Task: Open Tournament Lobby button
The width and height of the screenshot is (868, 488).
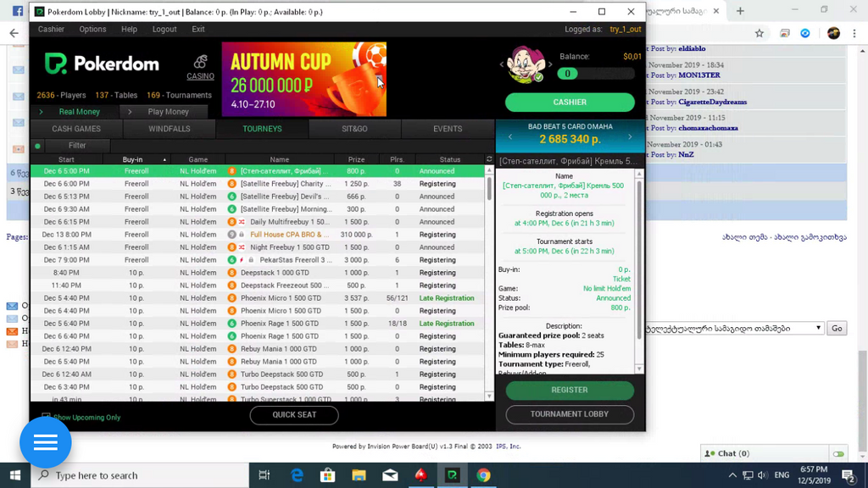Action: point(570,414)
